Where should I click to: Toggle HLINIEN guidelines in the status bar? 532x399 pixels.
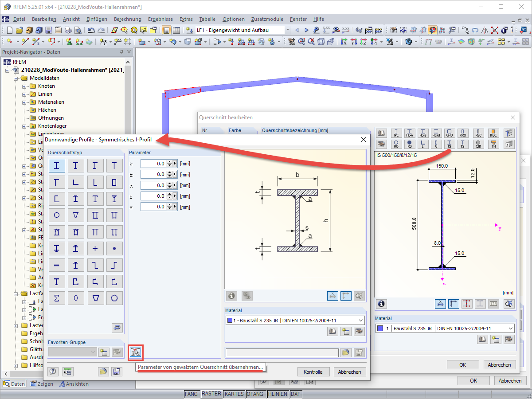click(x=278, y=394)
